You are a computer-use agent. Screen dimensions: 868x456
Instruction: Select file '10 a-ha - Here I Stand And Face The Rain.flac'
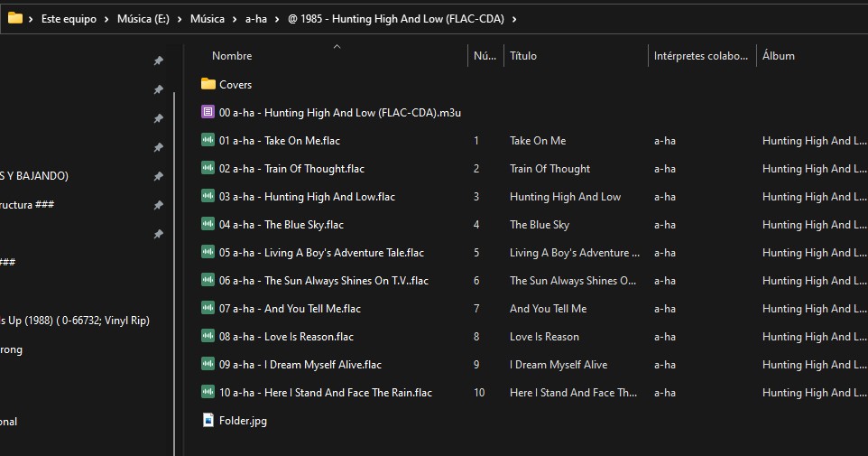[326, 392]
